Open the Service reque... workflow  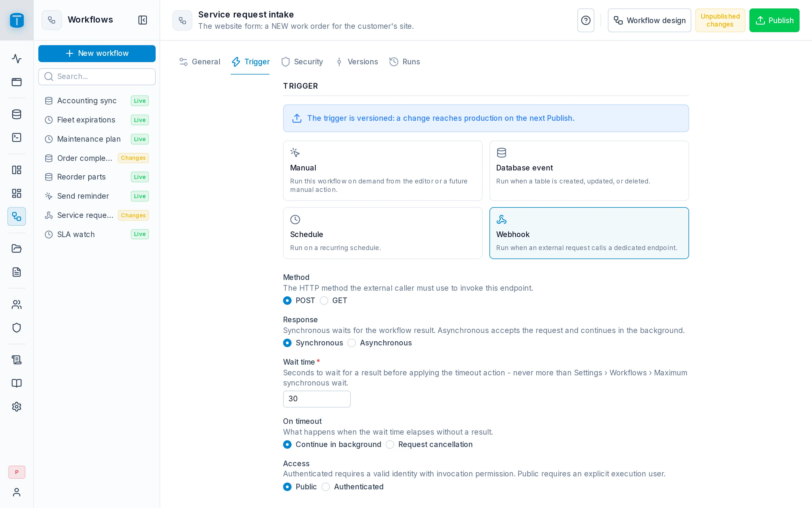point(97,215)
